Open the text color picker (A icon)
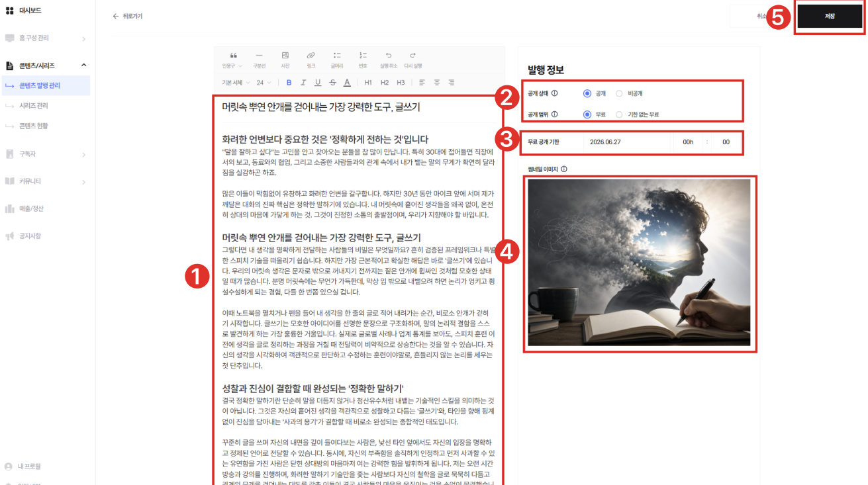 click(347, 83)
